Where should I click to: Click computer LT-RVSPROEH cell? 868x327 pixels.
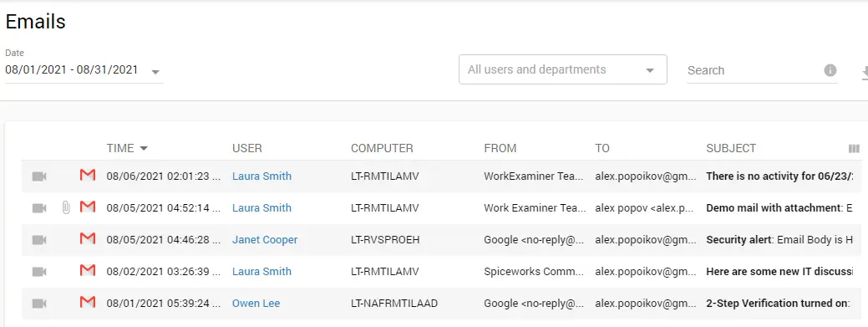(x=385, y=240)
